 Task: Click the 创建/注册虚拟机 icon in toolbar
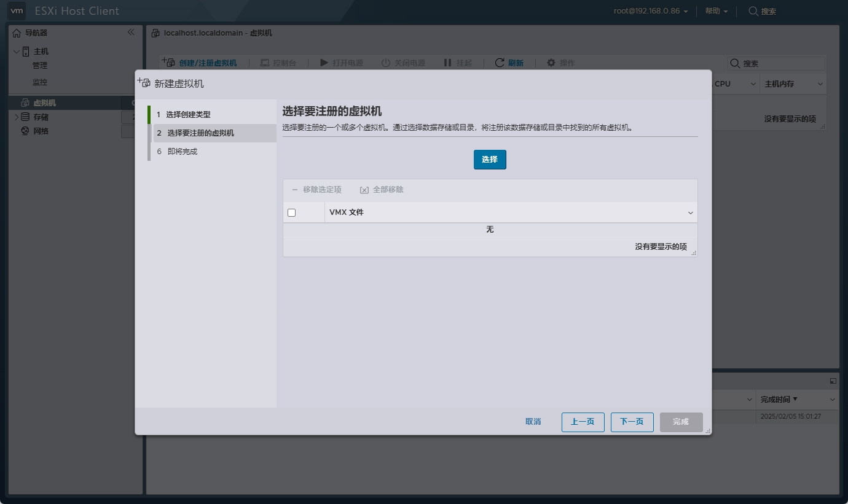[168, 63]
